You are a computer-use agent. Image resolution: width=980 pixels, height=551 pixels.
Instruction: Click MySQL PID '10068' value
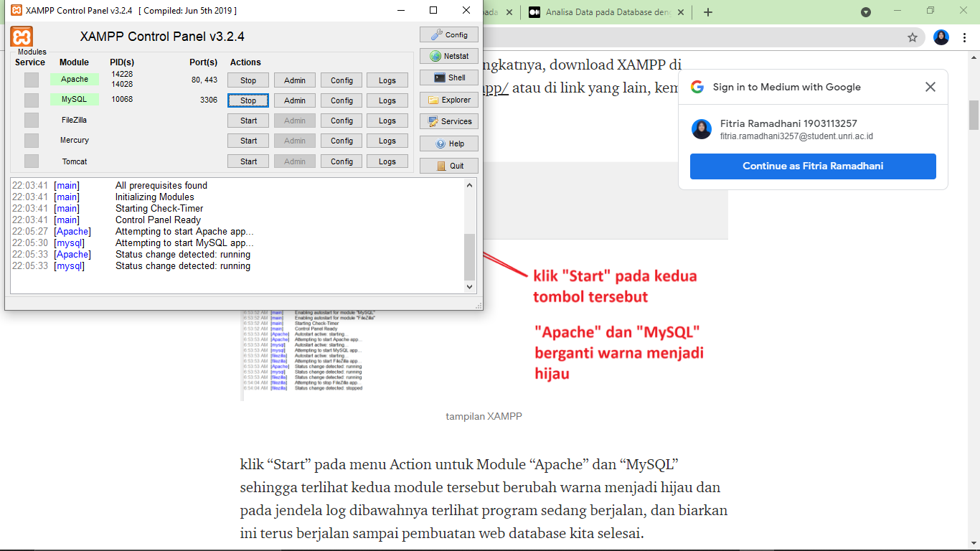(122, 99)
